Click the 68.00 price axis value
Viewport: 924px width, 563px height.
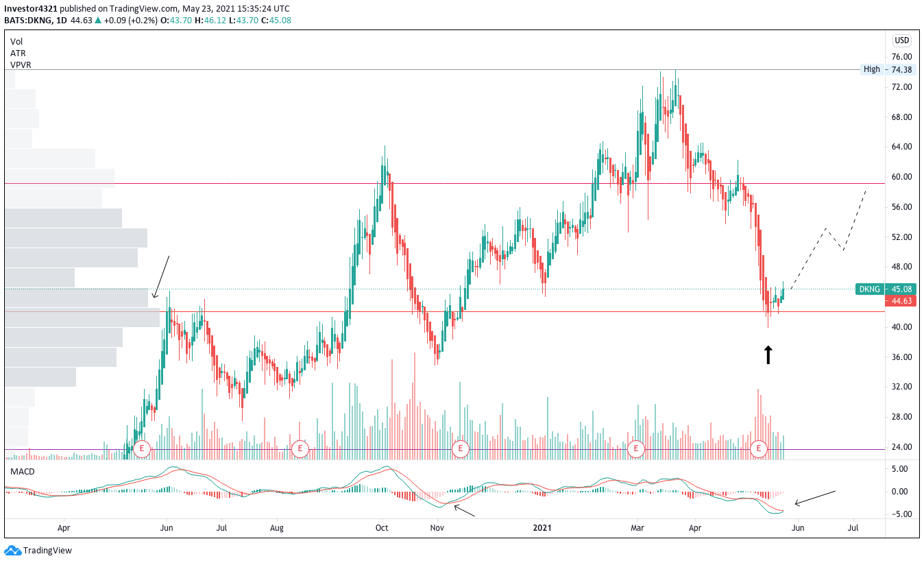point(901,117)
